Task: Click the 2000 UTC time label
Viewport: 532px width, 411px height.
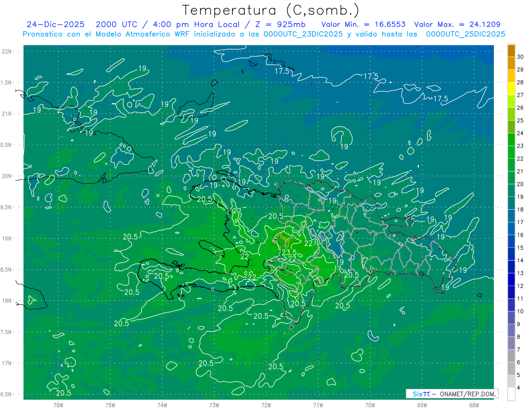Action: coord(117,24)
